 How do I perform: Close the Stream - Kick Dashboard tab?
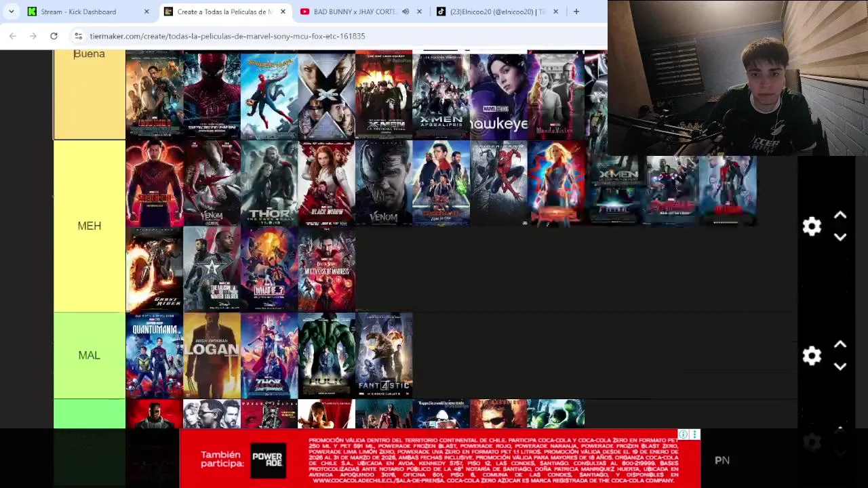[146, 12]
